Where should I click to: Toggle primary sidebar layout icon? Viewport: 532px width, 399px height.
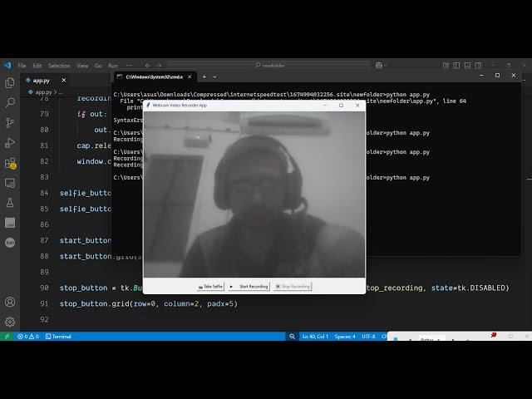pos(456,65)
